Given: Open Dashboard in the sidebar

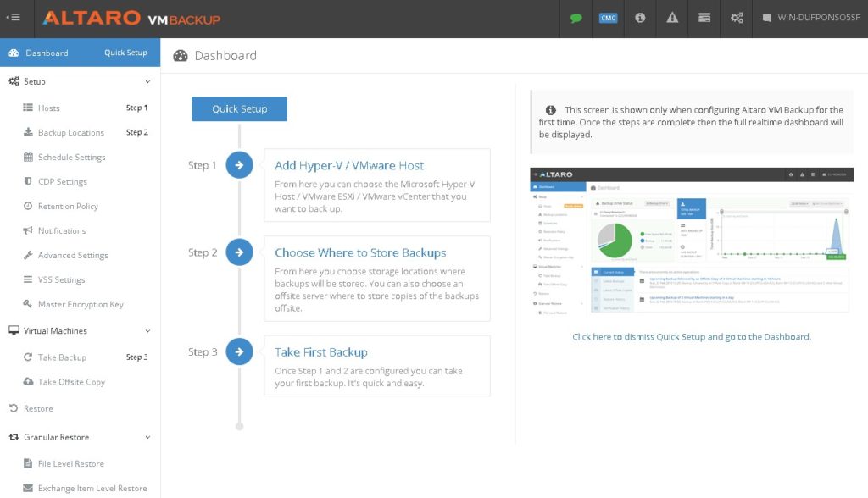Looking at the screenshot, I should 47,53.
